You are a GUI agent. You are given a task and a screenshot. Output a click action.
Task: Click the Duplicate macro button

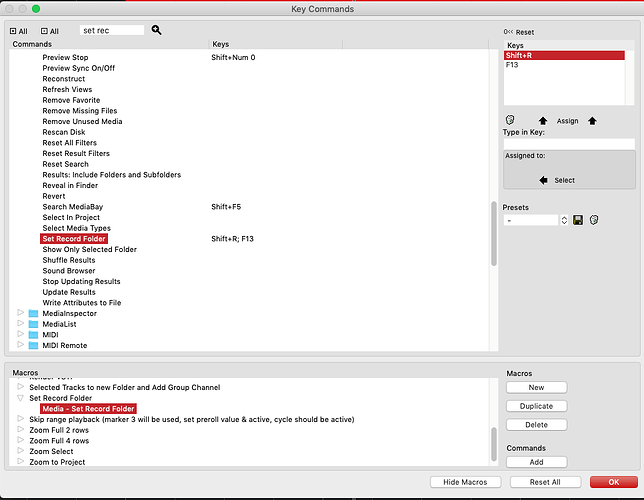click(x=536, y=406)
